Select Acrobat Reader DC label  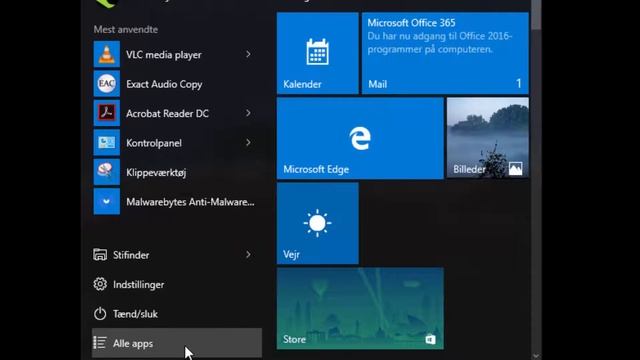(x=167, y=113)
